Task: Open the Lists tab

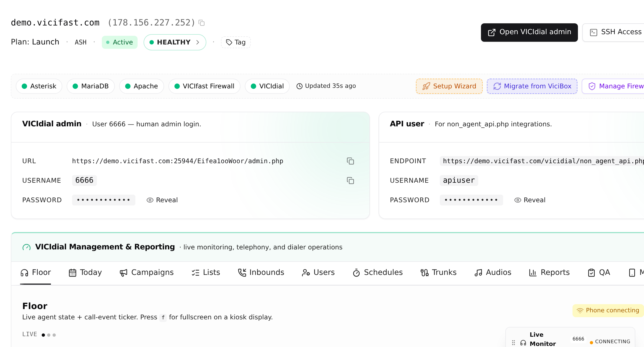Action: coord(206,272)
